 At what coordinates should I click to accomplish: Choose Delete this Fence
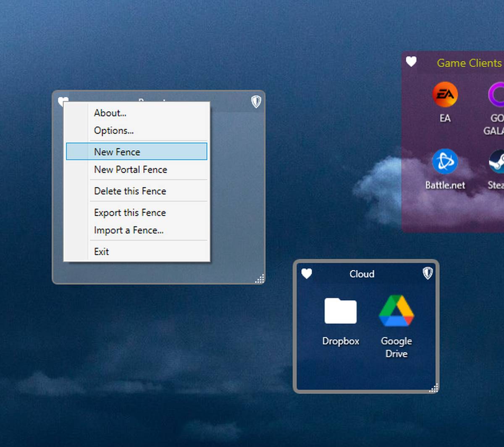[130, 191]
